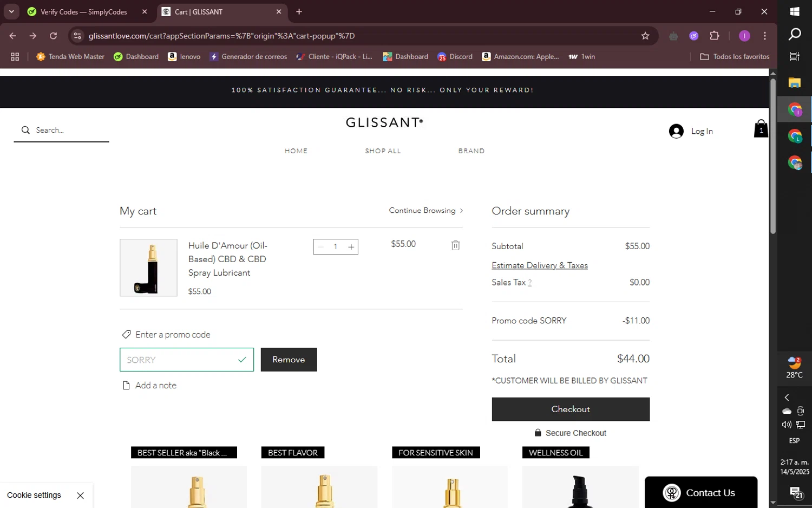Increase quantity with the plus button

351,247
